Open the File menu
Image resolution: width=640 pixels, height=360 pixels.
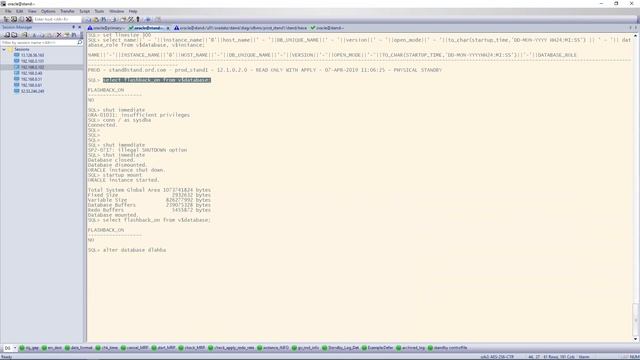pyautogui.click(x=8, y=11)
